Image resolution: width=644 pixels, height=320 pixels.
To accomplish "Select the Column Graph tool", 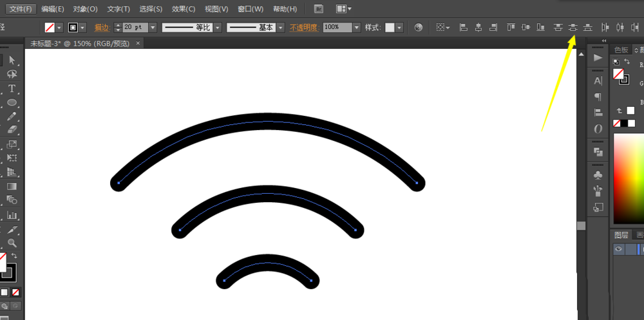I will [x=12, y=214].
